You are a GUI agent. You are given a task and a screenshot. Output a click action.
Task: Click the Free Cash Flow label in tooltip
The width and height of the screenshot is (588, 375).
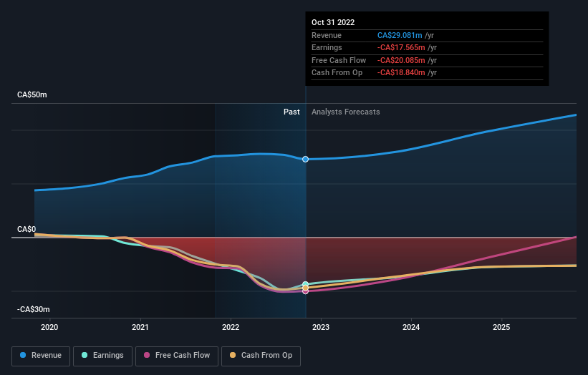(339, 60)
